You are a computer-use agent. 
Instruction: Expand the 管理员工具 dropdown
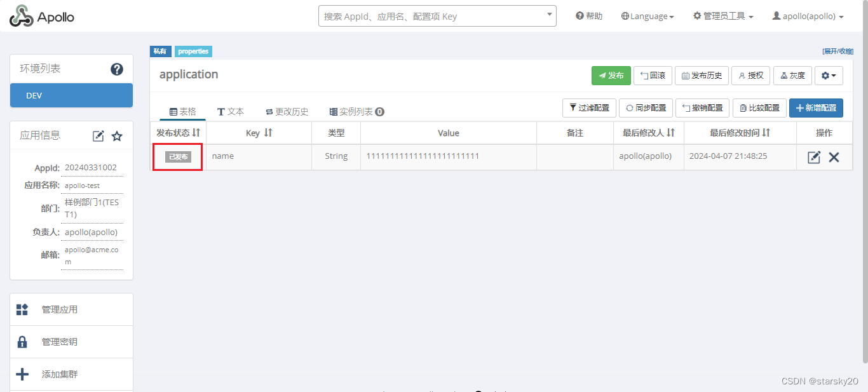click(x=723, y=16)
